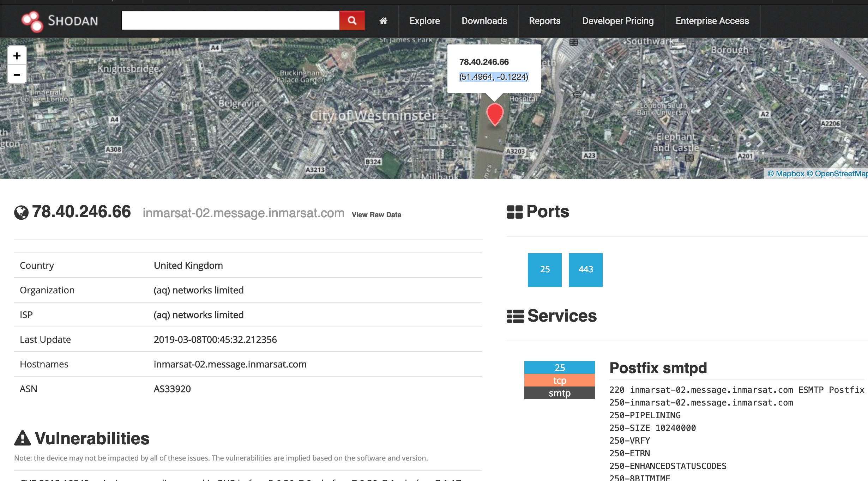Click the Elephant and Castle map label
Image resolution: width=868 pixels, height=481 pixels.
point(676,142)
